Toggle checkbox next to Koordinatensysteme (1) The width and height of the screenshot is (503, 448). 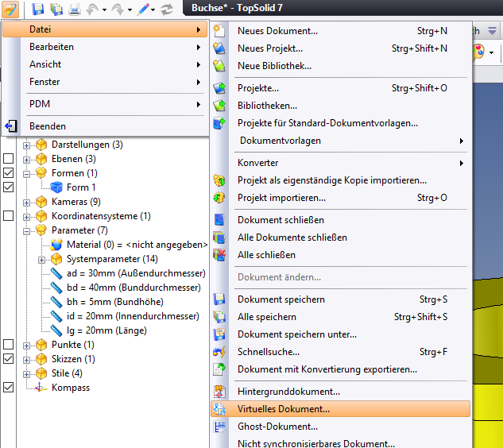point(8,216)
